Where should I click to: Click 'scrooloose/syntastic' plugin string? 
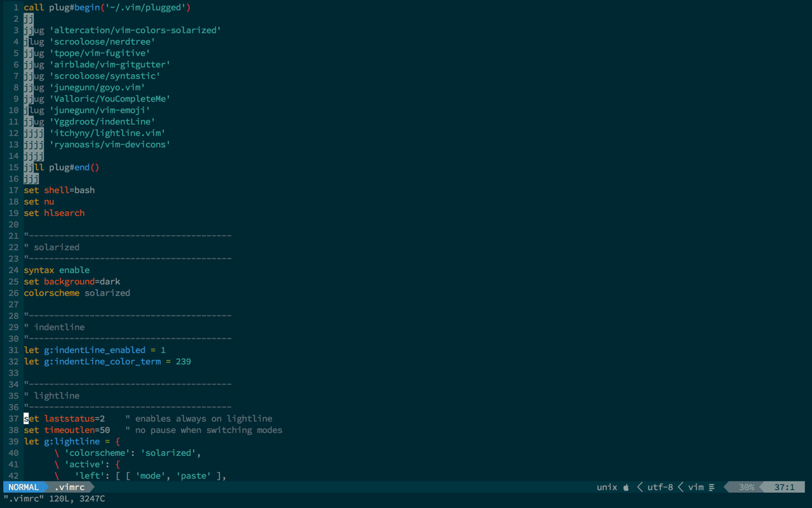pos(105,76)
